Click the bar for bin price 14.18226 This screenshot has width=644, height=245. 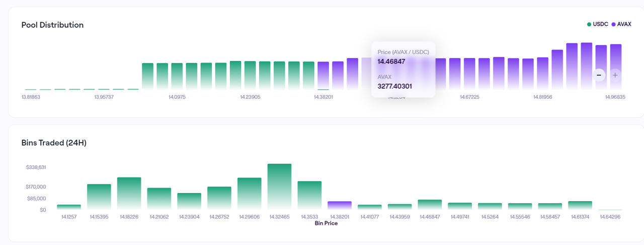(129, 194)
